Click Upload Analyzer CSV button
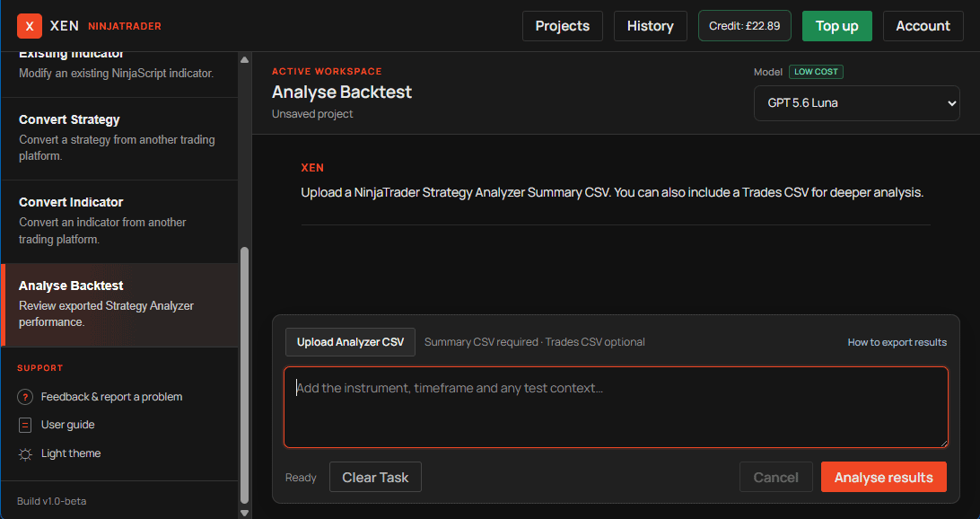This screenshot has height=519, width=980. point(350,342)
